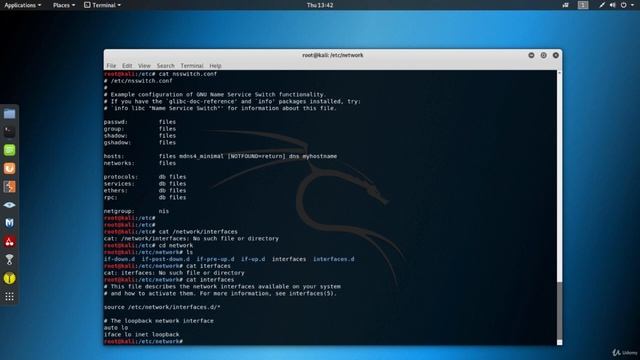Open the Terminal menu in terminal window
640x360 pixels.
point(192,66)
